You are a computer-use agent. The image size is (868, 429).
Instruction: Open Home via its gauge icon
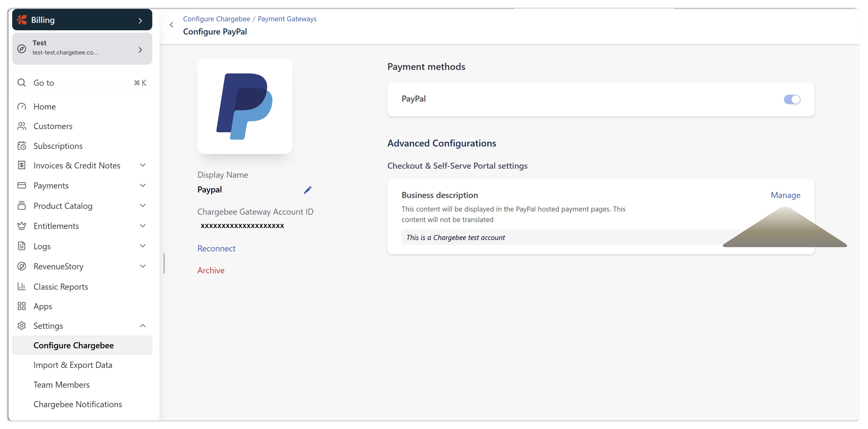(22, 107)
